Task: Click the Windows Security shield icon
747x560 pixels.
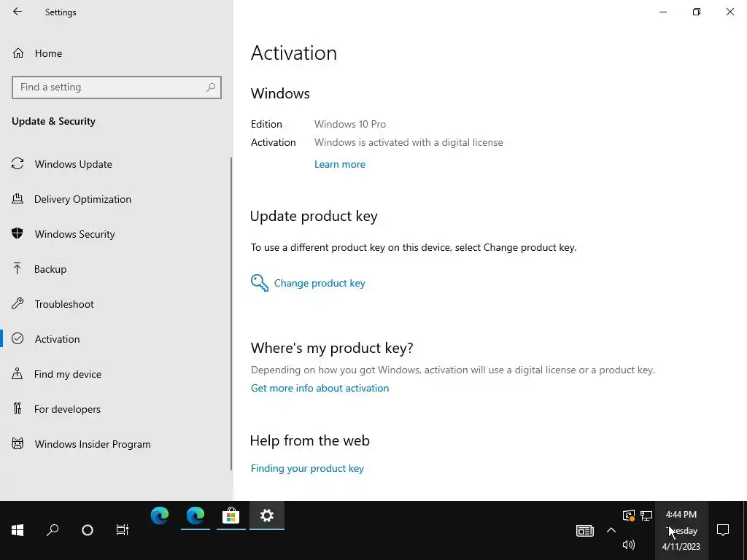Action: [18, 233]
